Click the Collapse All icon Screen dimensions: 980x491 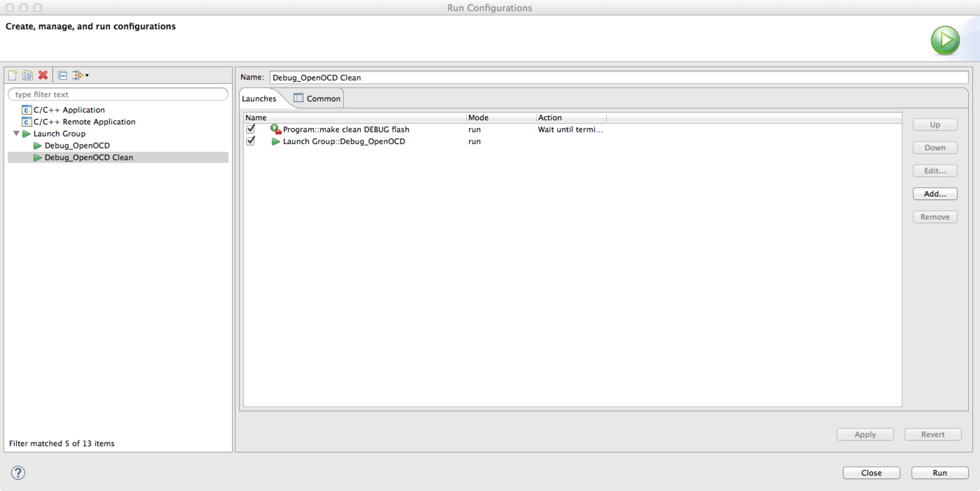tap(63, 75)
